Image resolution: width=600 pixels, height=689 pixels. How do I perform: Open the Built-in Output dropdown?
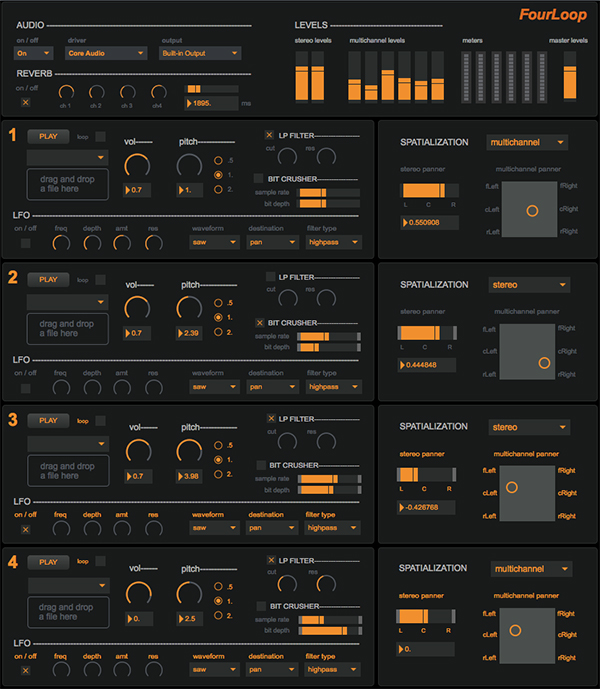click(200, 53)
